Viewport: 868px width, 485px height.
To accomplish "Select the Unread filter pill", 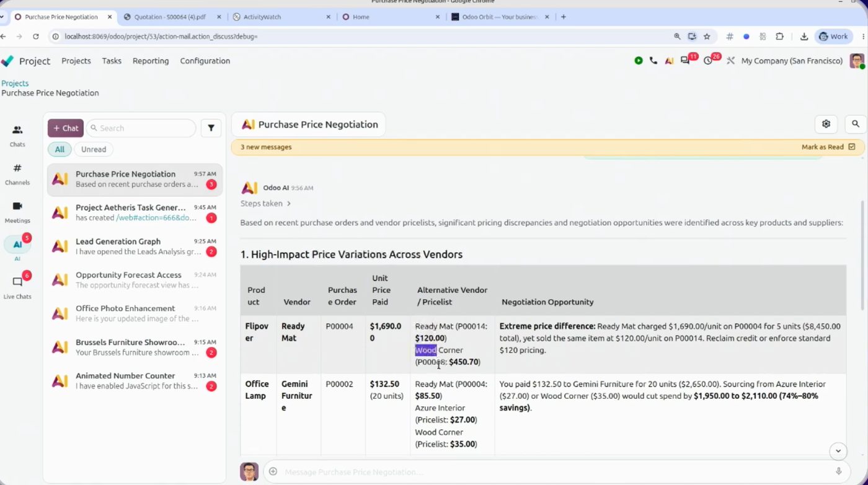I will (94, 149).
